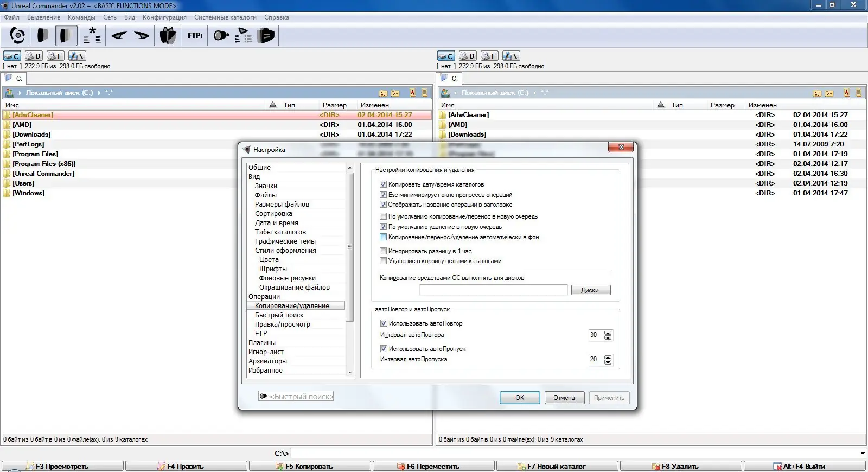Select drive F in right panel
Image resolution: width=868 pixels, height=472 pixels.
[x=489, y=56]
